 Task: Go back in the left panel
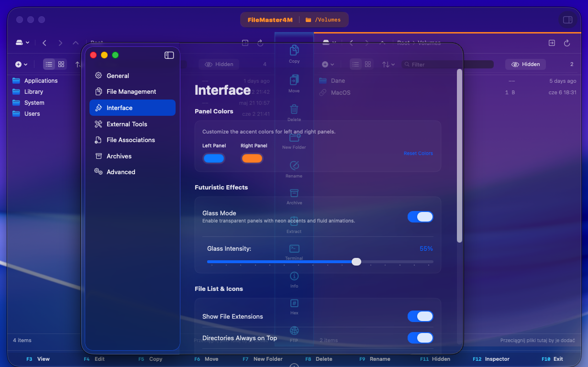pos(44,43)
